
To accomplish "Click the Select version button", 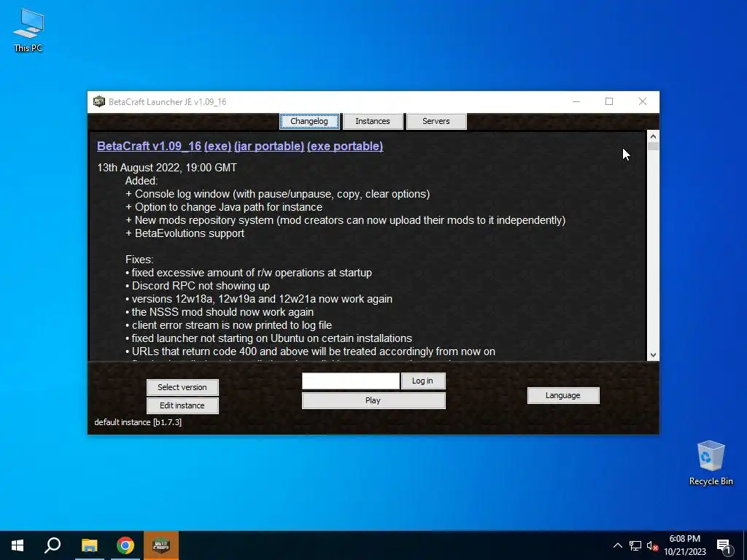I will tap(182, 387).
